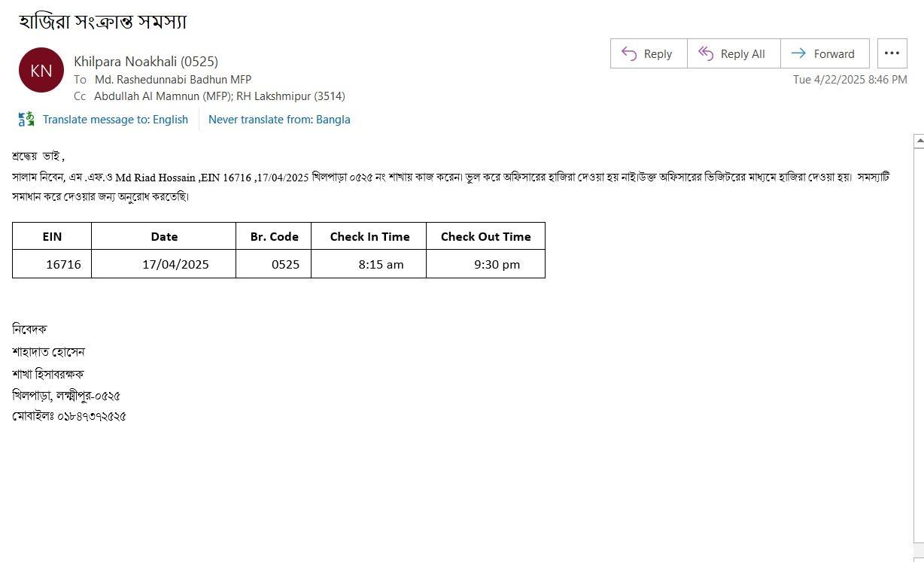Click the Reply button label

(x=658, y=54)
